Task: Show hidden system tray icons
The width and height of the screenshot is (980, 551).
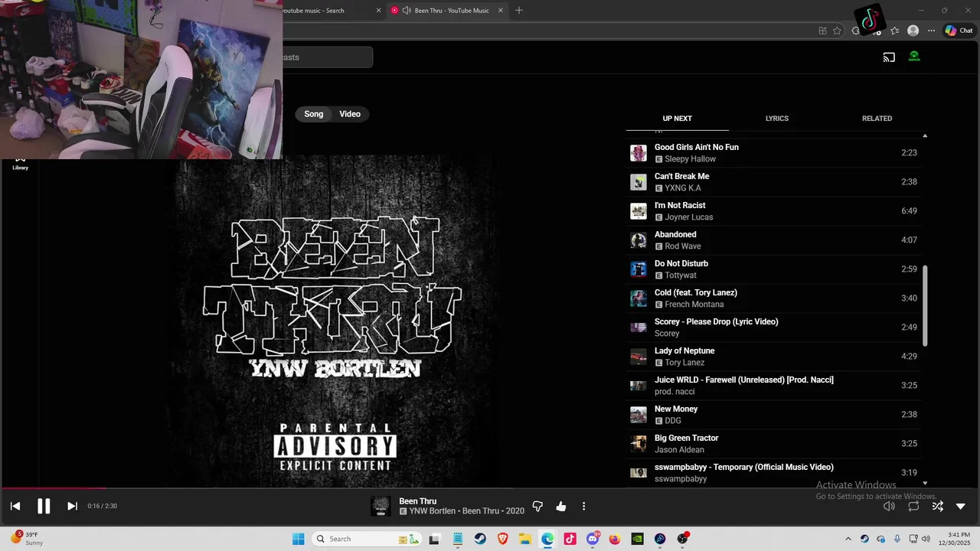Action: point(848,539)
